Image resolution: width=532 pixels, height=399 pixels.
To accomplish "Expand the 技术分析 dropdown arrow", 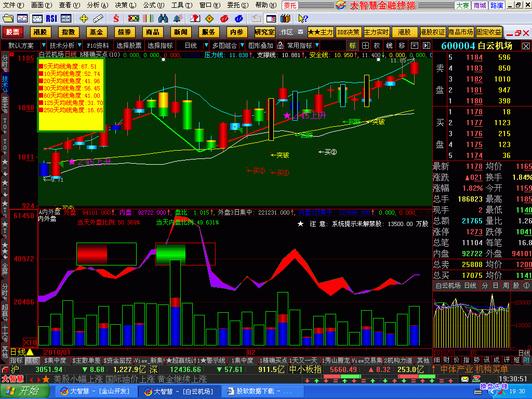I will [x=79, y=45].
